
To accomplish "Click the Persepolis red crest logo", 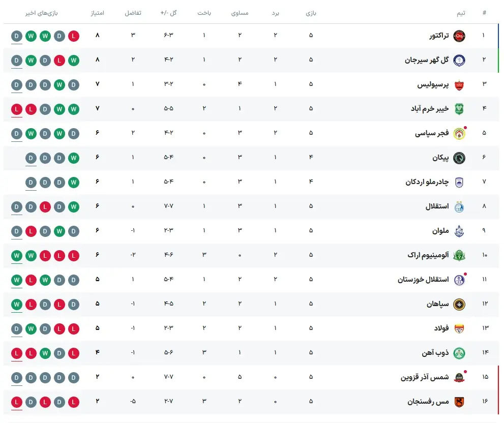I will tap(459, 85).
